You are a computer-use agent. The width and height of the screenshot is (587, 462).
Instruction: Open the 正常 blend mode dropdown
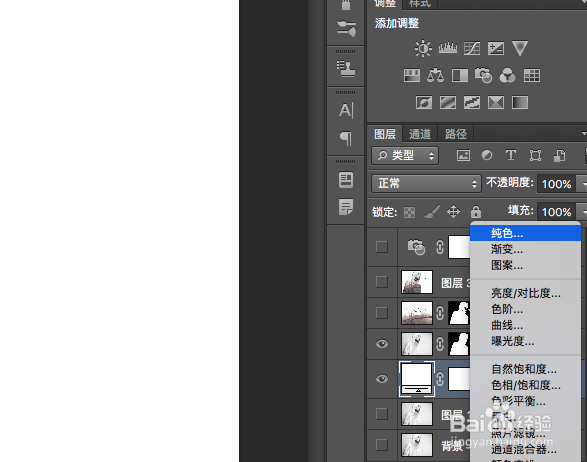click(x=426, y=183)
